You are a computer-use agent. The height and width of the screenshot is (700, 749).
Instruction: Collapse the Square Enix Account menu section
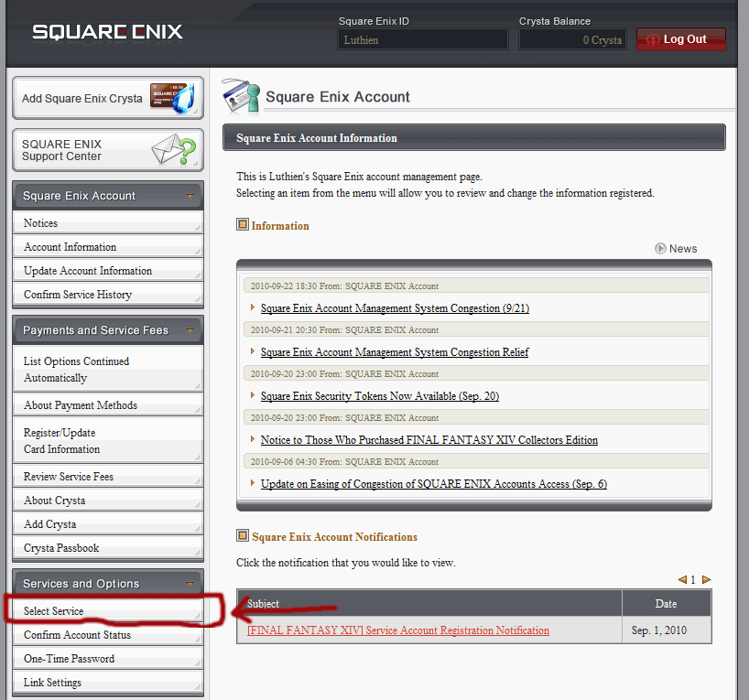click(190, 196)
